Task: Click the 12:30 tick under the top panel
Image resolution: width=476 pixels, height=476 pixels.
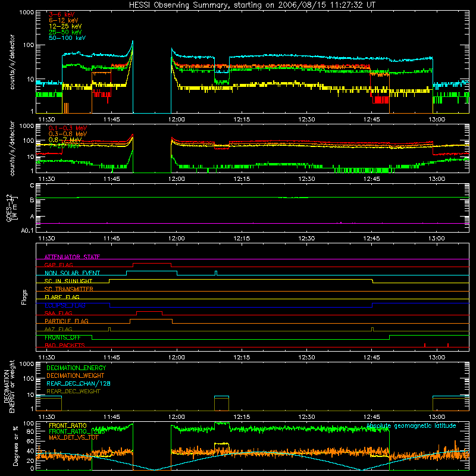Action: 306,120
